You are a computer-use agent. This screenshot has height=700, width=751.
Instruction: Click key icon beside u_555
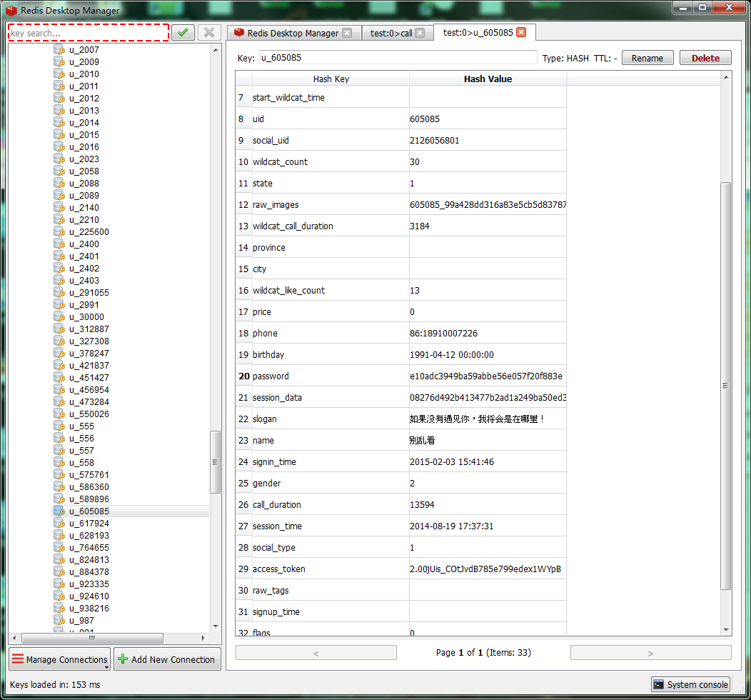[x=59, y=426]
